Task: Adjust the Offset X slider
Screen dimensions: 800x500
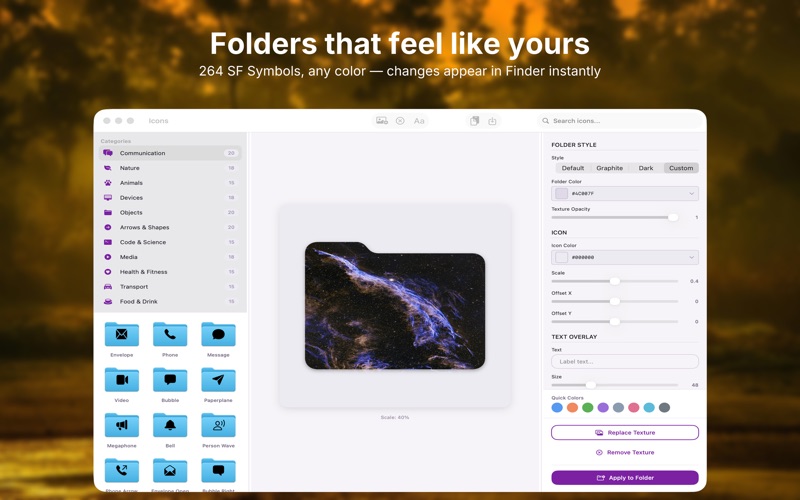Action: click(615, 302)
